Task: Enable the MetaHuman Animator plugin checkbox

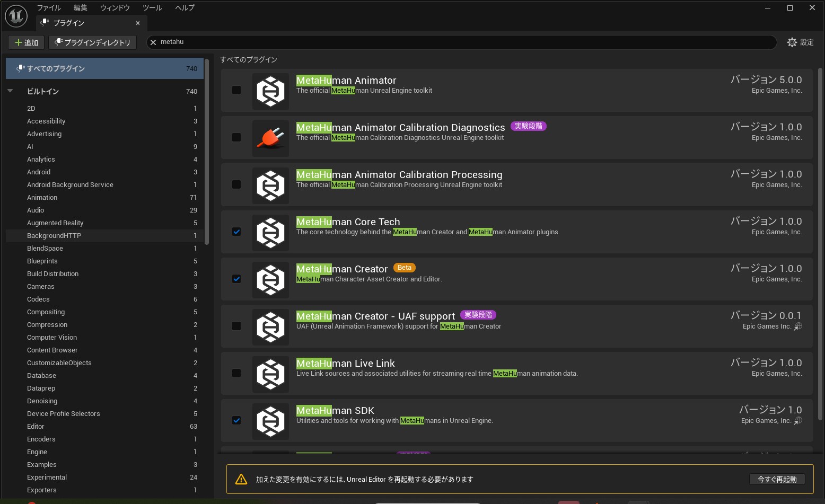Action: click(236, 90)
